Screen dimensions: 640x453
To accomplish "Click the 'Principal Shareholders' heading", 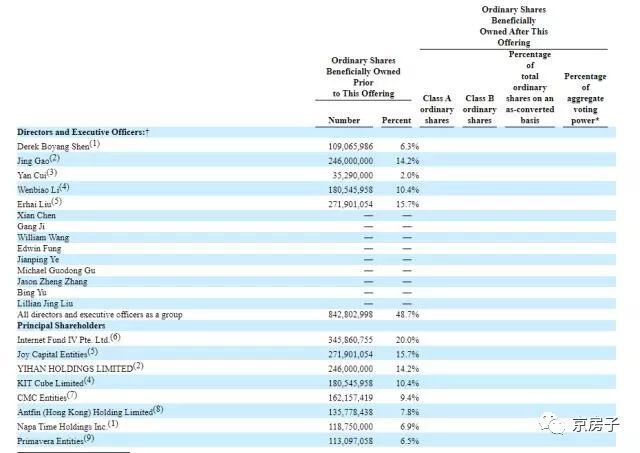I will (61, 326).
